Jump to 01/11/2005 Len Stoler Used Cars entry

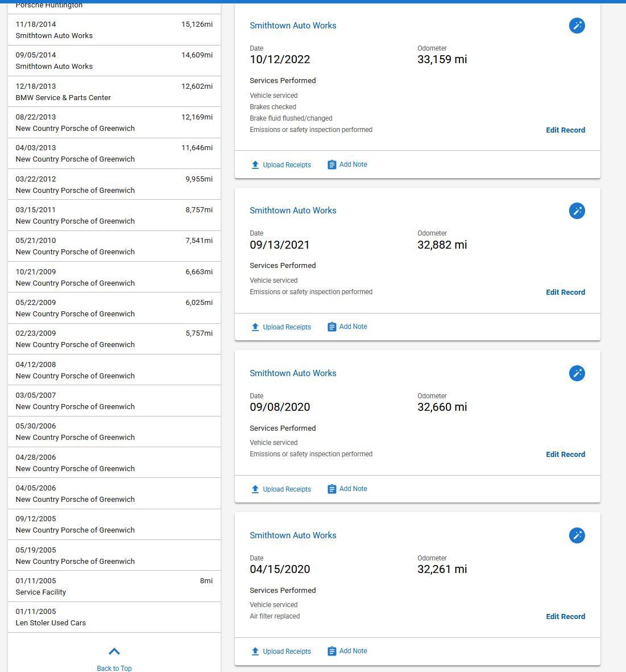[114, 617]
